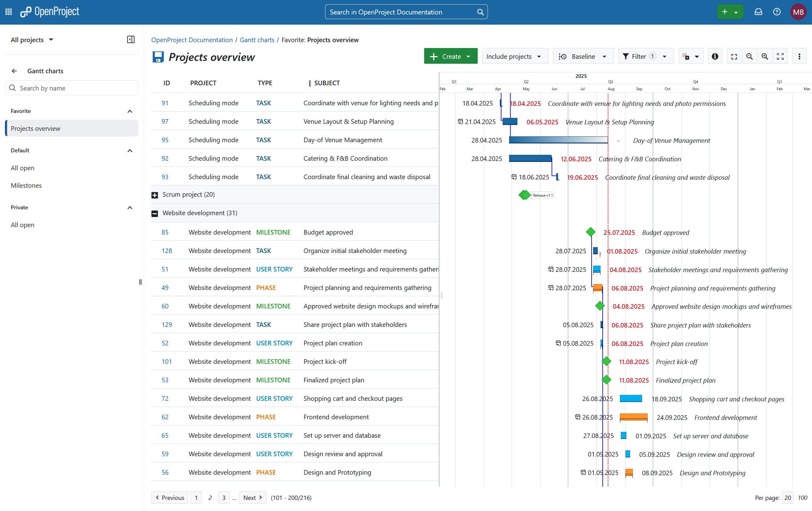Click the green Create button
This screenshot has height=511, width=812.
click(451, 56)
